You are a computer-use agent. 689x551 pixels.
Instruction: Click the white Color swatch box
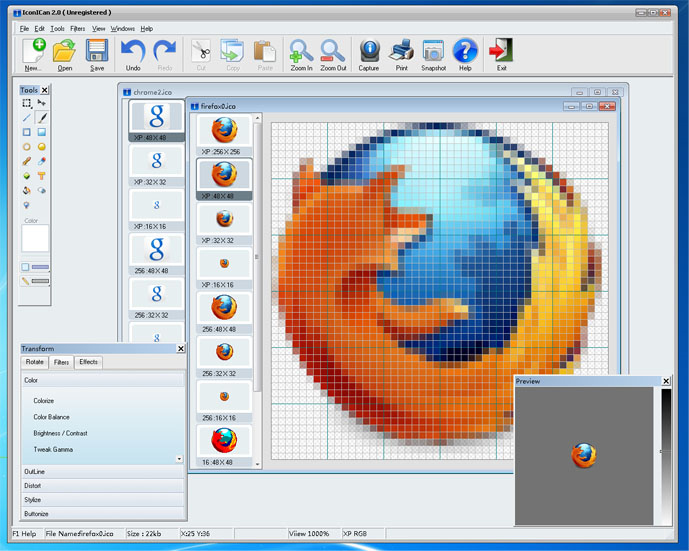(35, 239)
